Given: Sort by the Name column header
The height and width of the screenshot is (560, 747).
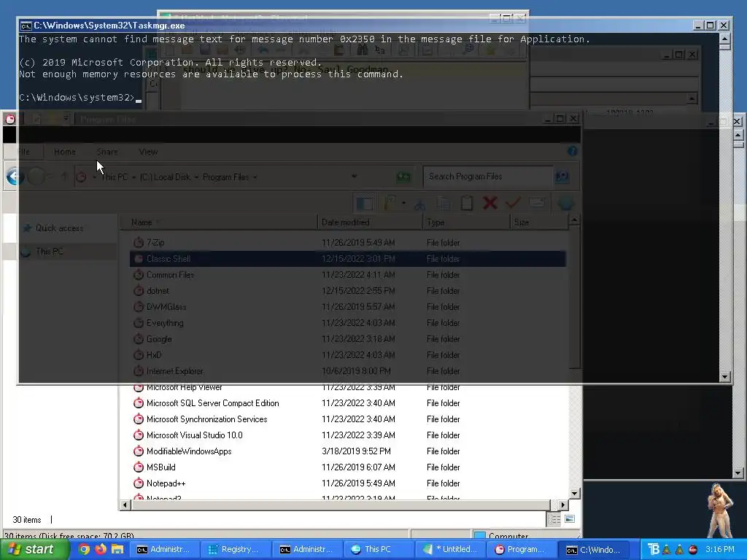Looking at the screenshot, I should pyautogui.click(x=219, y=222).
